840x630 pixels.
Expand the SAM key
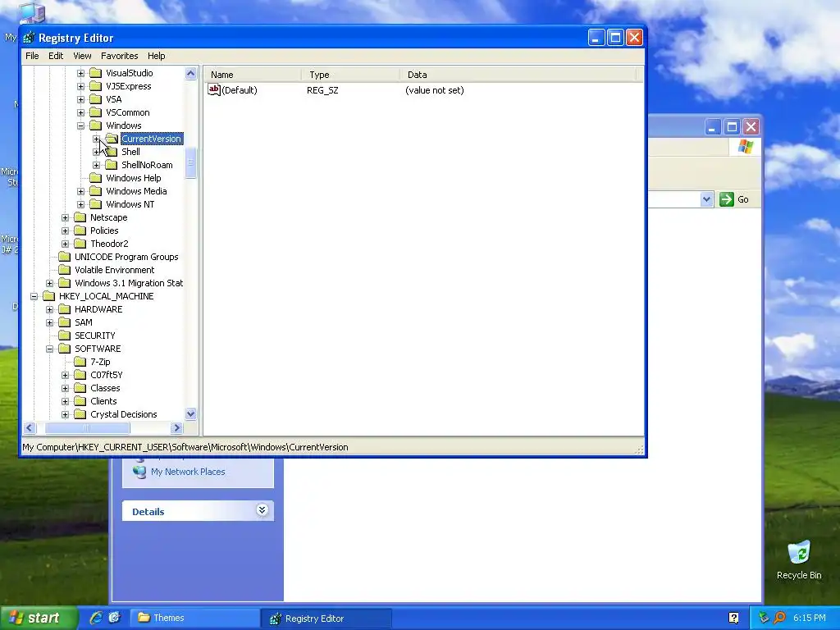(x=49, y=322)
